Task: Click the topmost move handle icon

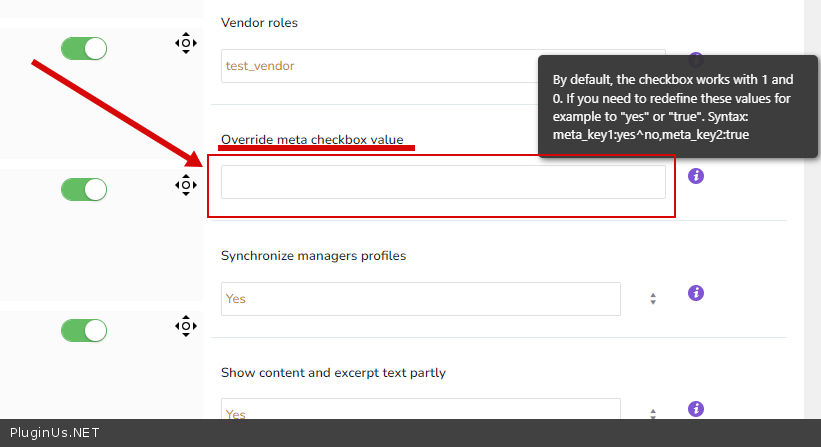Action: (x=185, y=42)
